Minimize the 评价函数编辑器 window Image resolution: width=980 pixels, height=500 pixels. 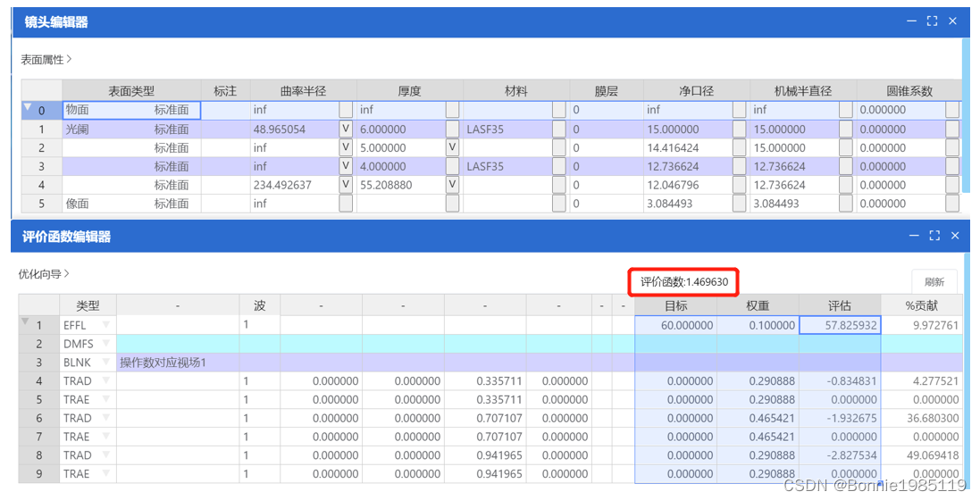pos(915,236)
